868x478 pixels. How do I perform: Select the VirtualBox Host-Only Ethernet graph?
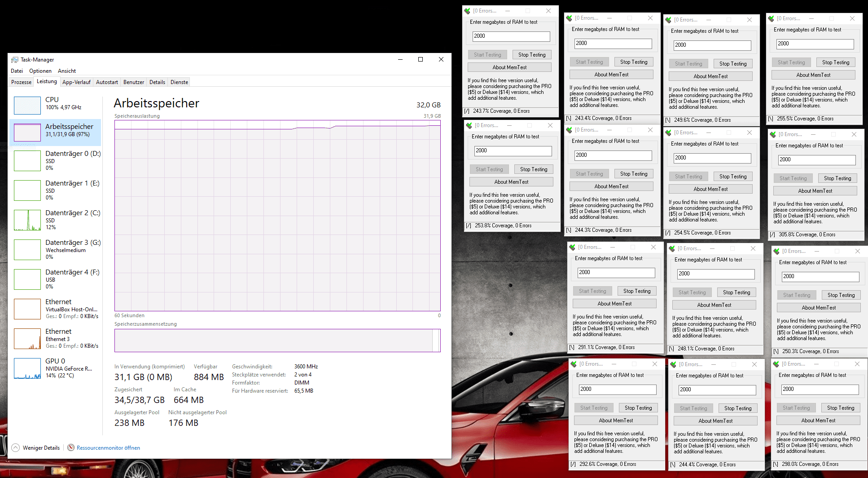click(27, 309)
